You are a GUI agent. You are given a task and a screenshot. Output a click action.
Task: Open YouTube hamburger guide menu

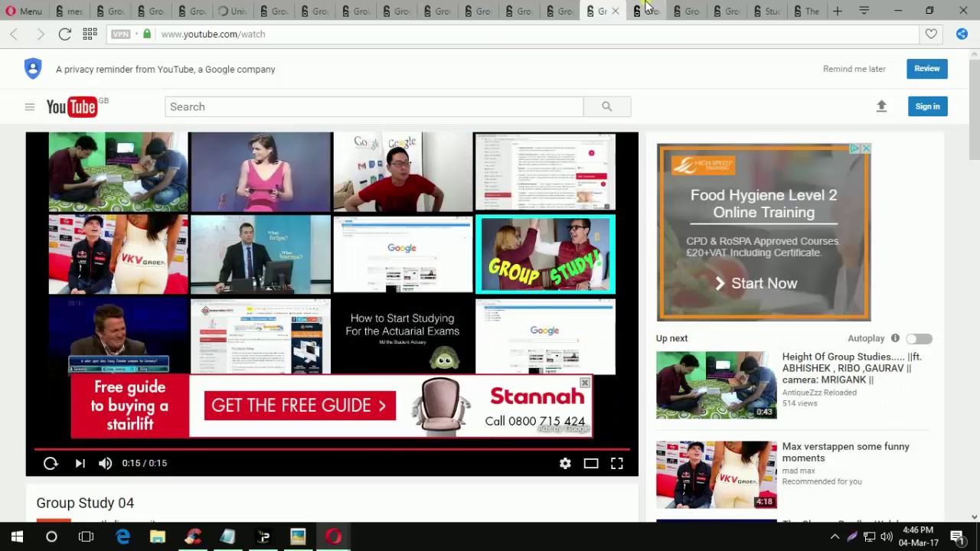coord(29,107)
